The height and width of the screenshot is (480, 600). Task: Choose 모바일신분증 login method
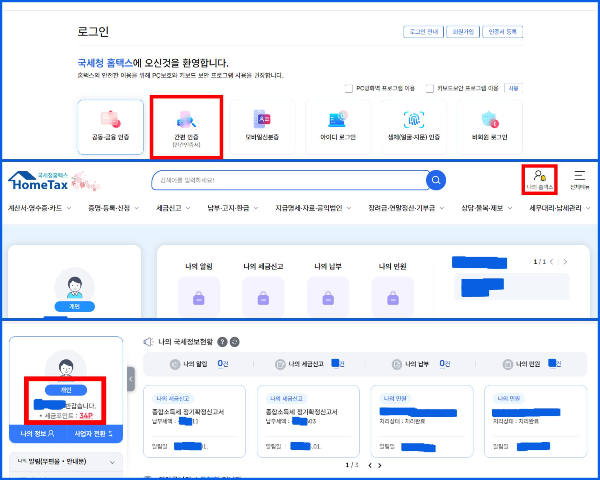[x=262, y=127]
